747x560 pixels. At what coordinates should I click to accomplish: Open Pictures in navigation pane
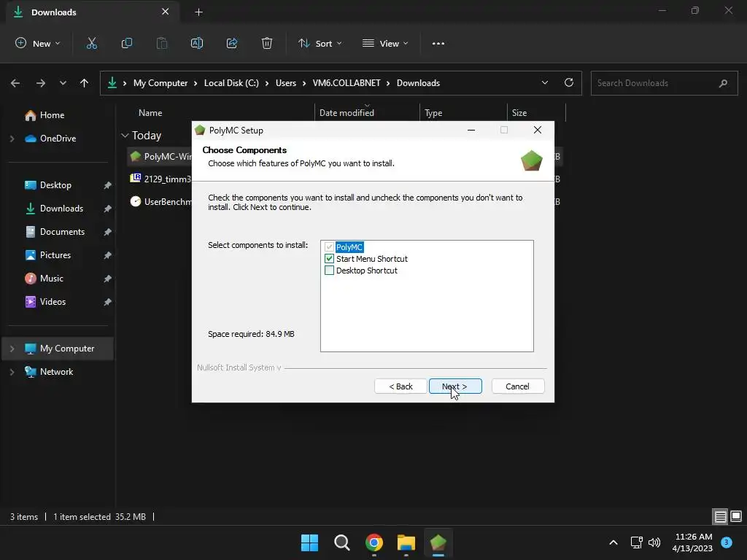[x=55, y=255]
